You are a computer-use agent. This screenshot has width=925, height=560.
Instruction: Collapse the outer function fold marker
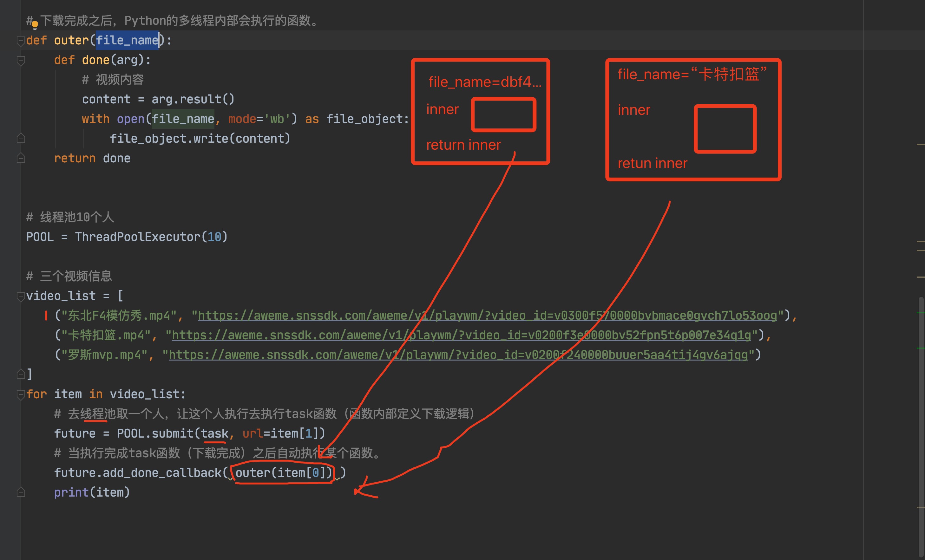point(21,41)
